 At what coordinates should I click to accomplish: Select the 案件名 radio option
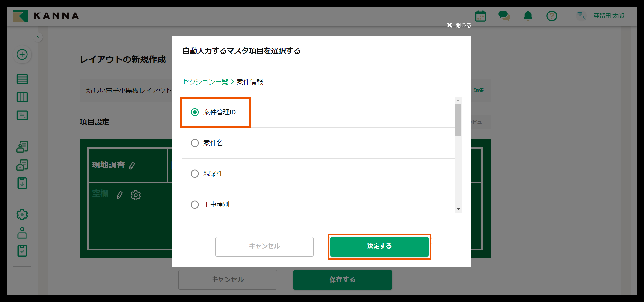coord(195,143)
